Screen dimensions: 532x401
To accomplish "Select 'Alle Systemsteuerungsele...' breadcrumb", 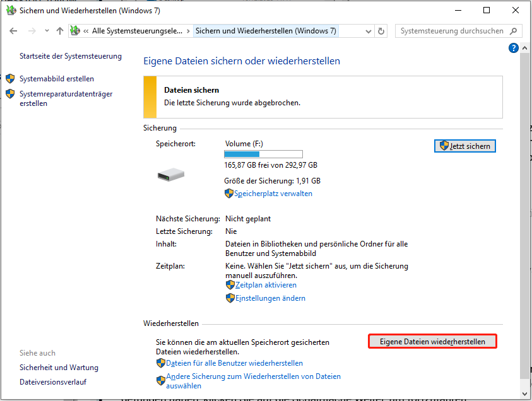I will click(137, 31).
